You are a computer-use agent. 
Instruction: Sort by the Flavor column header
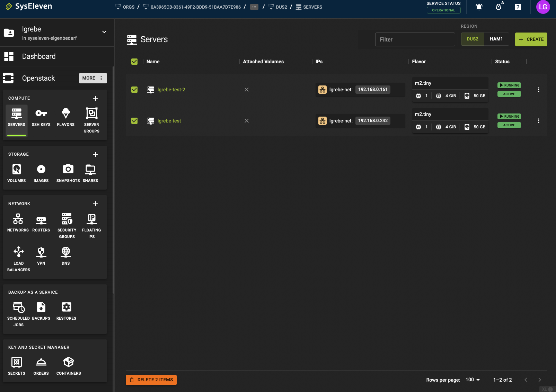pyautogui.click(x=419, y=62)
